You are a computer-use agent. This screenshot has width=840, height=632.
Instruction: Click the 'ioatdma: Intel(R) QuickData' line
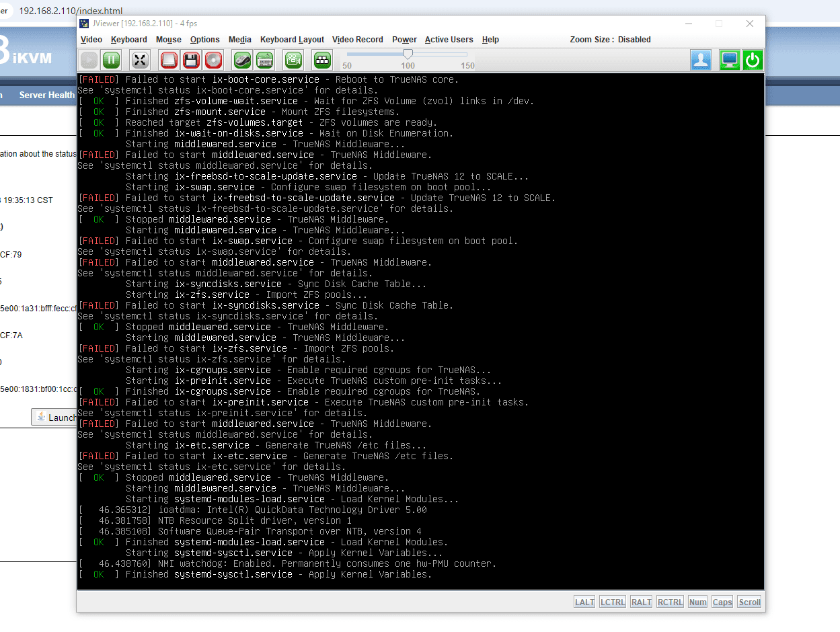coord(252,510)
